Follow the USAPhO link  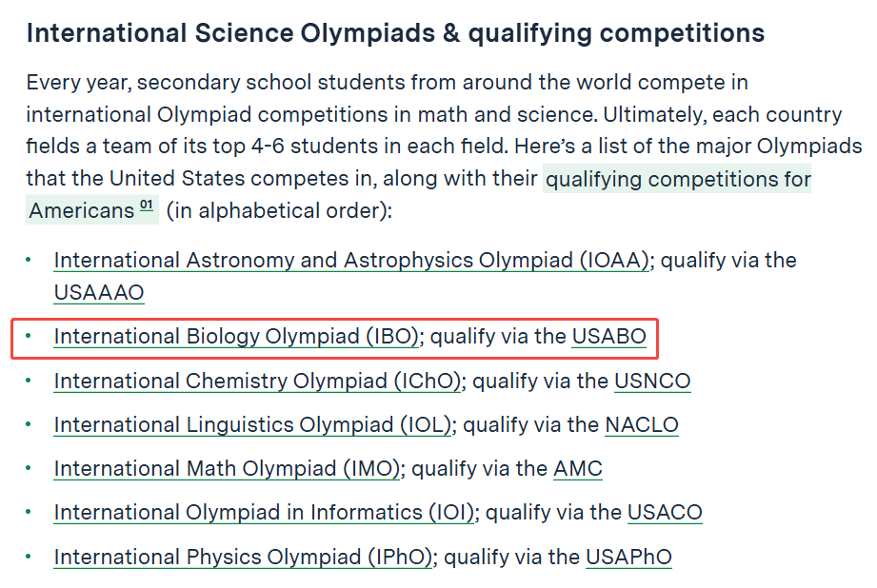click(x=628, y=558)
